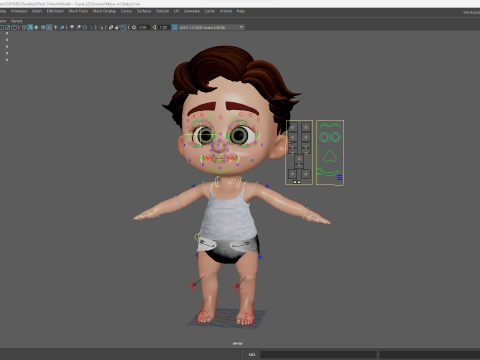Select the top-left square control in facial slider panel
The width and height of the screenshot is (480, 360).
tap(293, 127)
